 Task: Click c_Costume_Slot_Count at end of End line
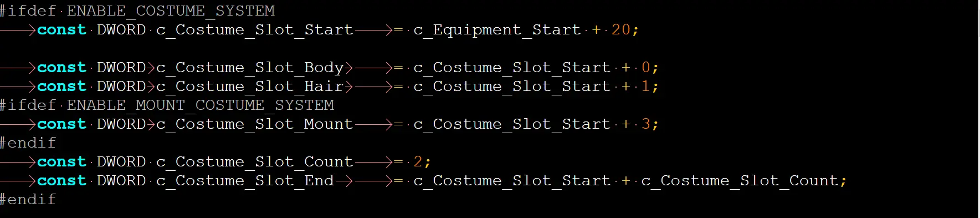coord(740,181)
